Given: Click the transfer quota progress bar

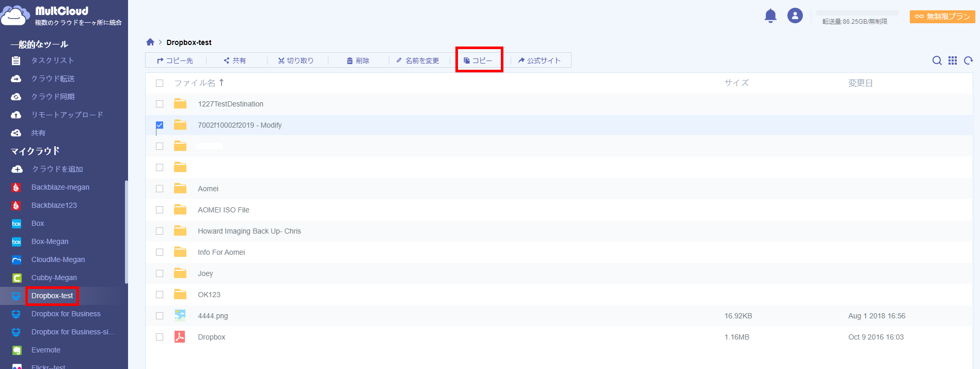Looking at the screenshot, I should pyautogui.click(x=857, y=13).
